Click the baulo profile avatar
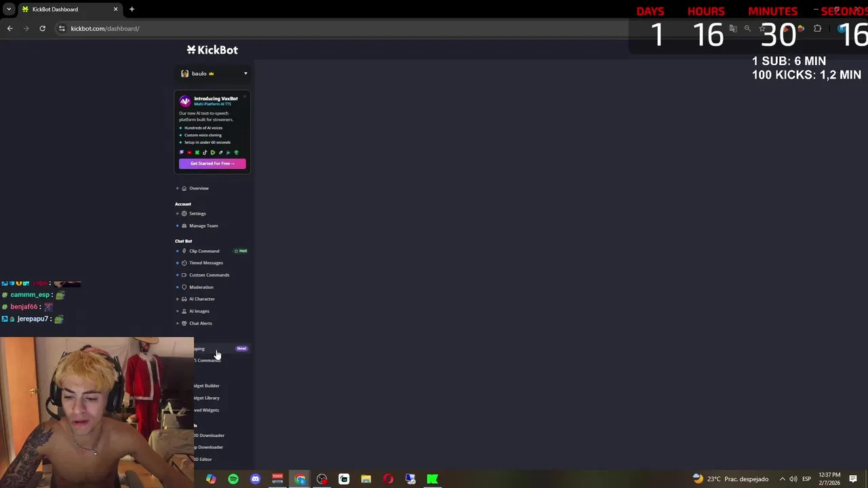Screen dimensions: 868x488 coord(184,74)
